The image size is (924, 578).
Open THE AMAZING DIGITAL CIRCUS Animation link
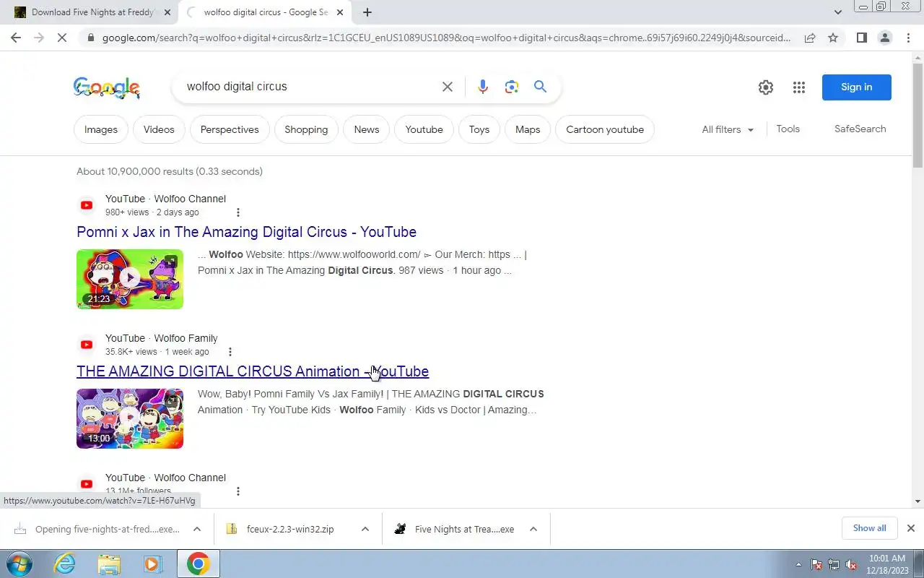point(253,371)
